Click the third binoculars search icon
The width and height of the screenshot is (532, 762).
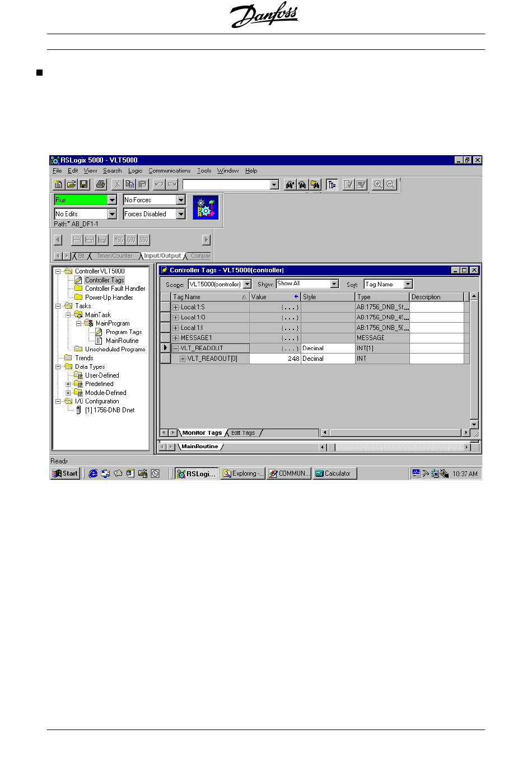pos(315,184)
